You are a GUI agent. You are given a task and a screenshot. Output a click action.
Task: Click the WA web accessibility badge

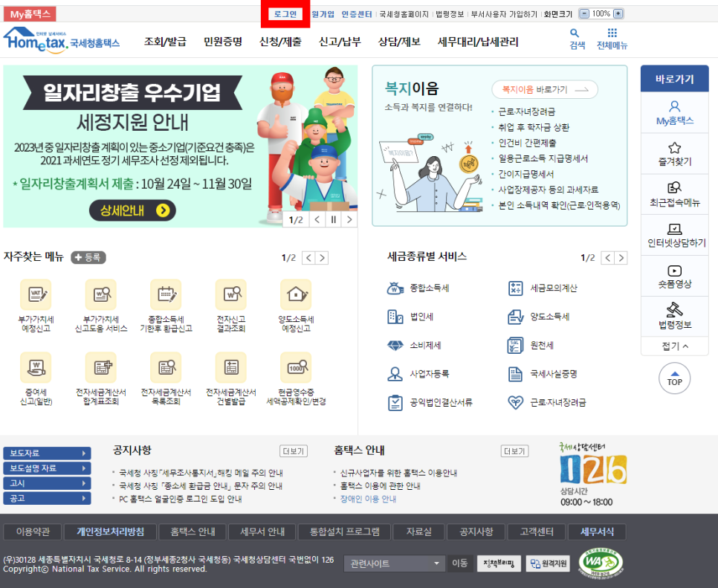point(601,563)
